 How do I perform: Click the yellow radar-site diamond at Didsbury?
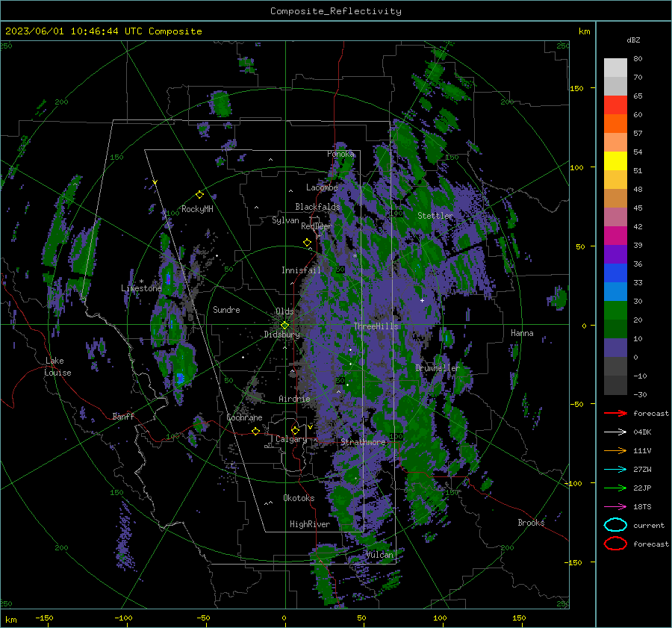pos(284,325)
